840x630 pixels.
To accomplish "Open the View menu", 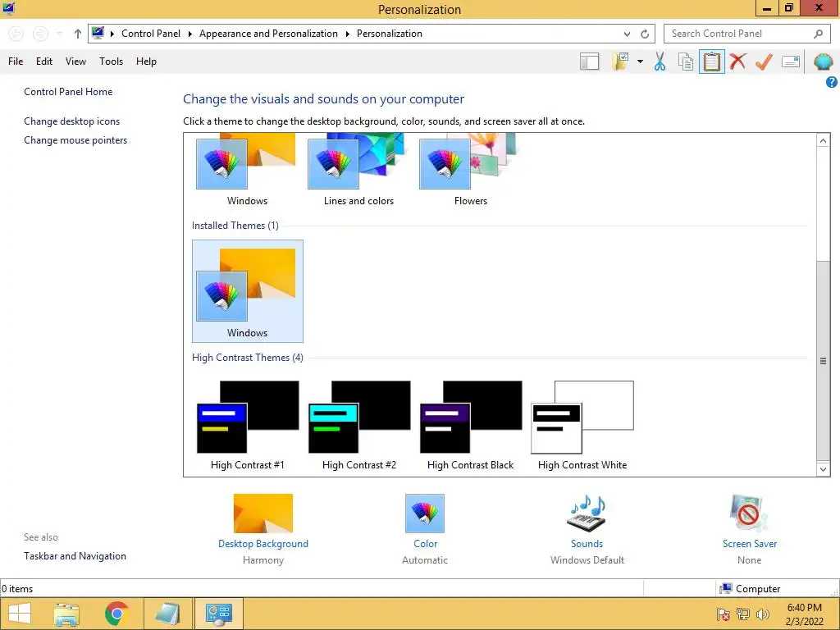I will click(x=75, y=61).
